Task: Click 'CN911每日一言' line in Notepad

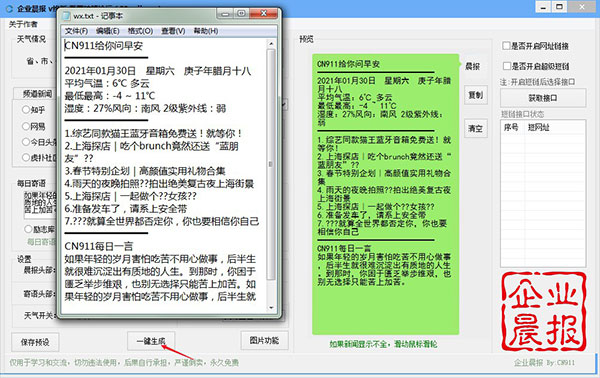Action: pos(99,246)
